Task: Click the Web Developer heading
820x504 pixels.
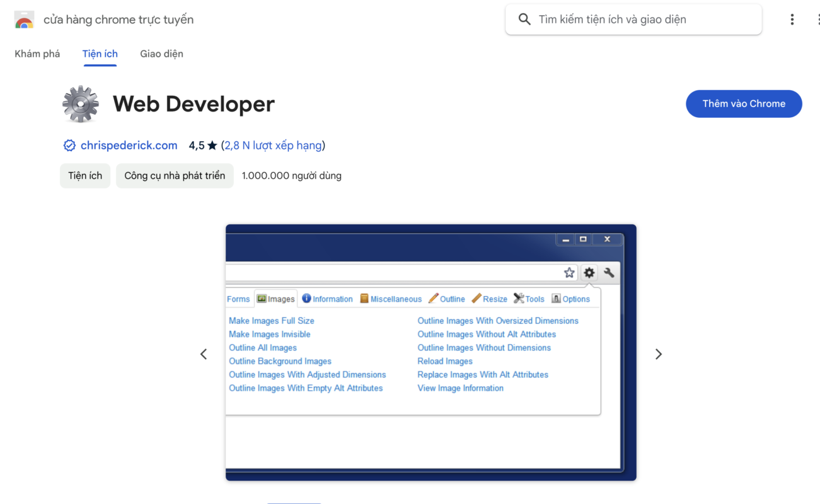Action: (193, 104)
